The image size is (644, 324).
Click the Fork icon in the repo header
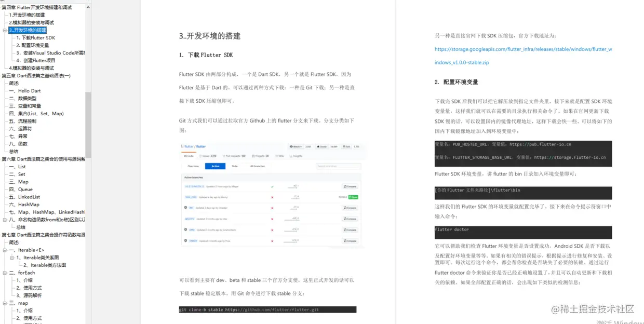pyautogui.click(x=343, y=146)
